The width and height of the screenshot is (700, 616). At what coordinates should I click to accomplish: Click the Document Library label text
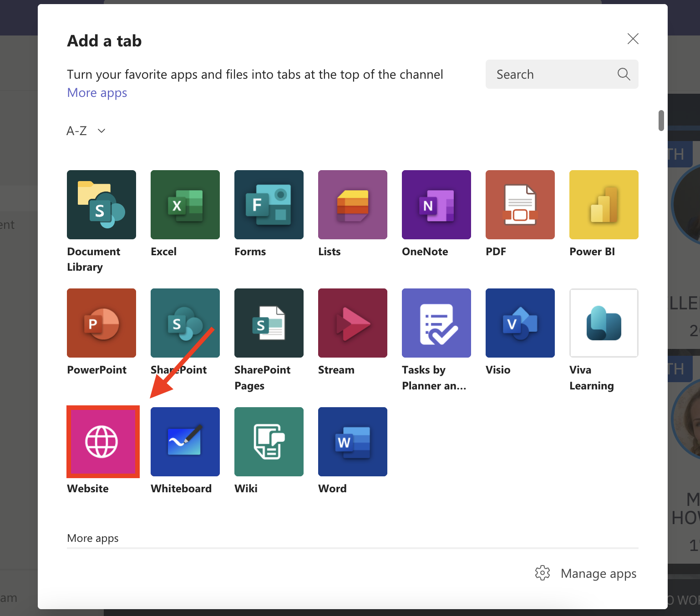tap(94, 259)
